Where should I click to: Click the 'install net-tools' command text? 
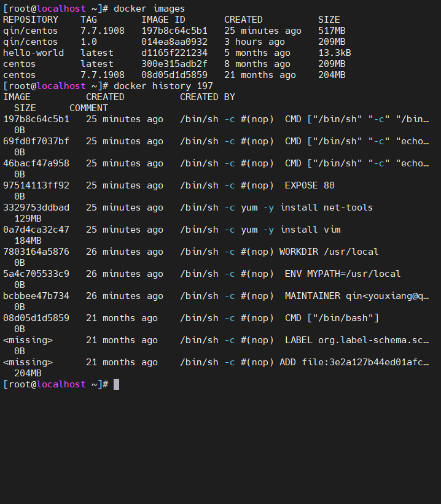point(326,207)
